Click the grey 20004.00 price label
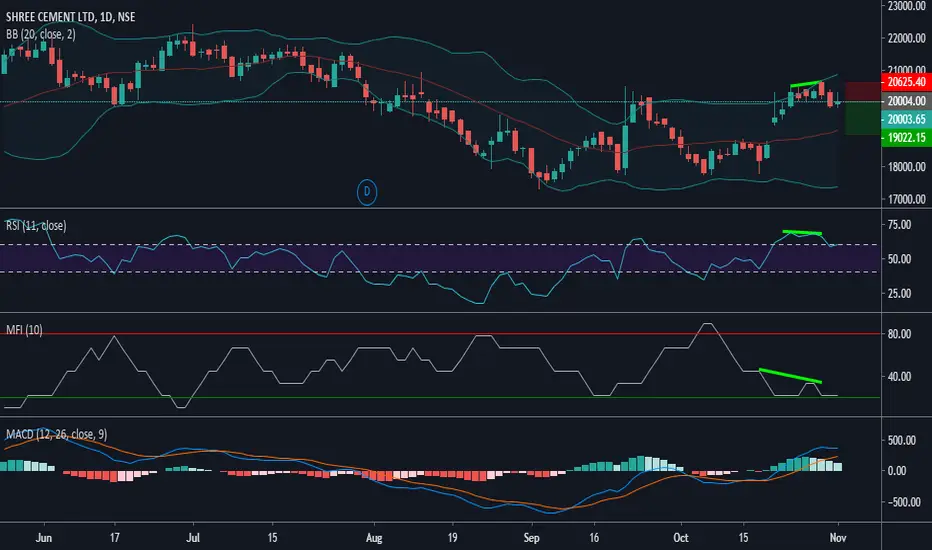Viewport: 932px width, 550px height. pos(906,101)
